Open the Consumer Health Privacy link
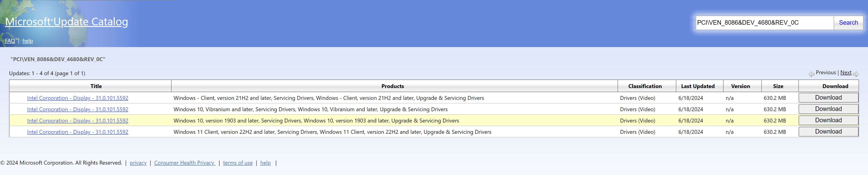 (x=185, y=163)
